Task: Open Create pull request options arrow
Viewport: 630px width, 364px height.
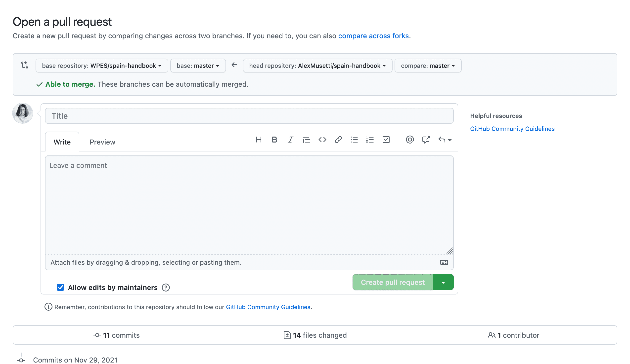Action: point(443,282)
